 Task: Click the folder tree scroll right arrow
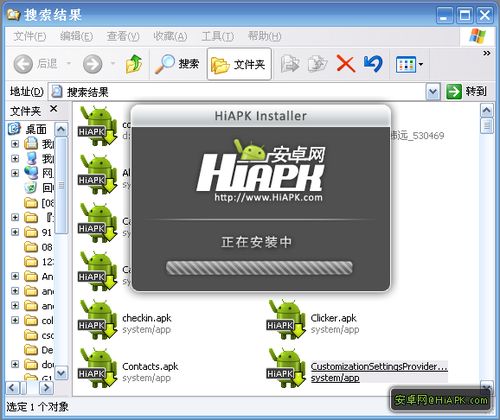click(x=46, y=388)
